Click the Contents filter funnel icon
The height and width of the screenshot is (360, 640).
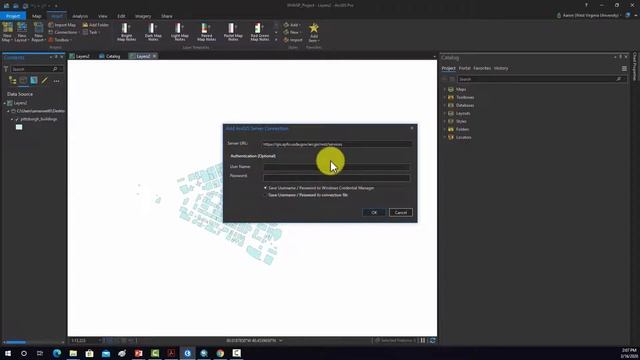[5, 69]
